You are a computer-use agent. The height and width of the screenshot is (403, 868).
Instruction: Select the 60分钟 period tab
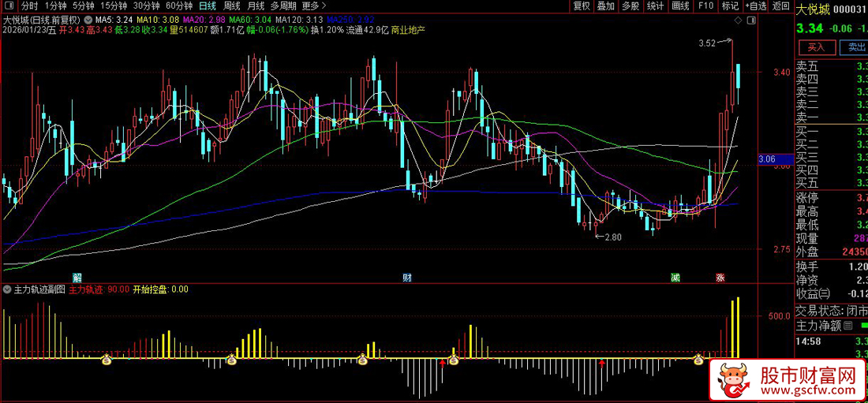point(179,6)
